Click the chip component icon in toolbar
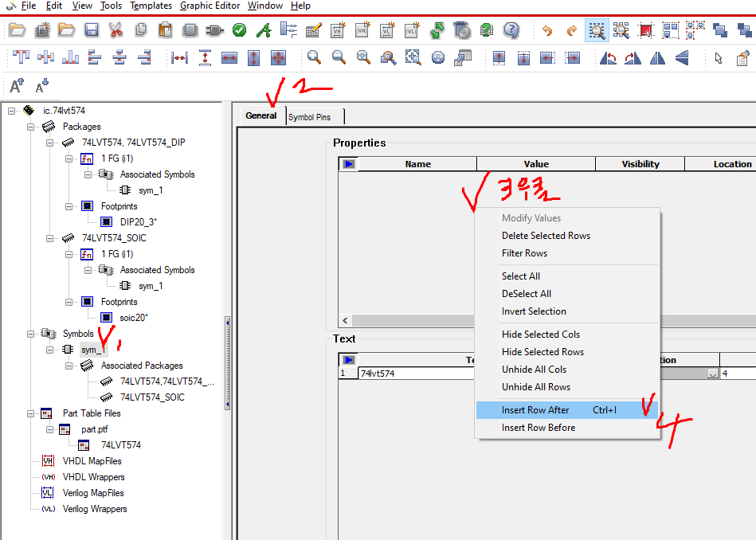Screen dimensions: 756x540 click(x=190, y=30)
